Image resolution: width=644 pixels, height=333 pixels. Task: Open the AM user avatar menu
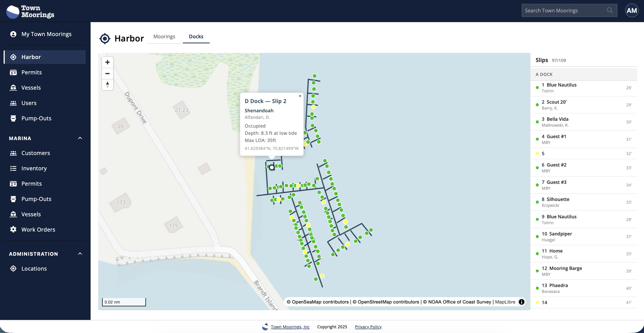coord(631,11)
